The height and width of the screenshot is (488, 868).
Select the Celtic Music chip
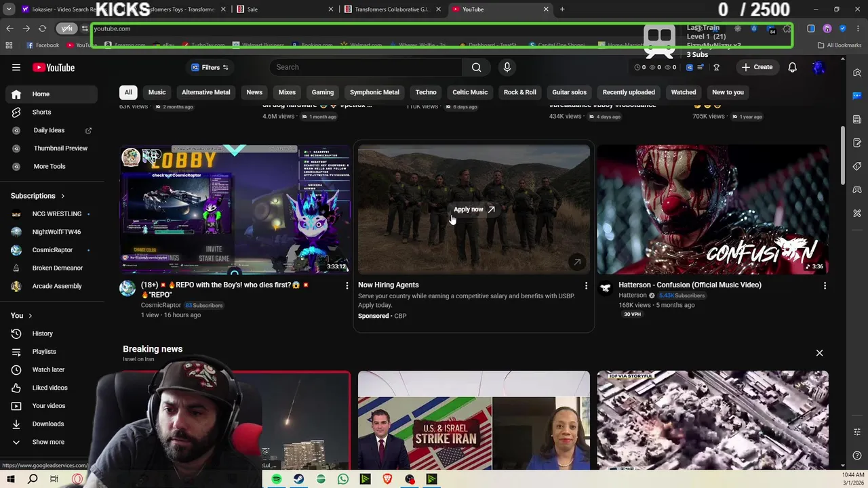[470, 92]
